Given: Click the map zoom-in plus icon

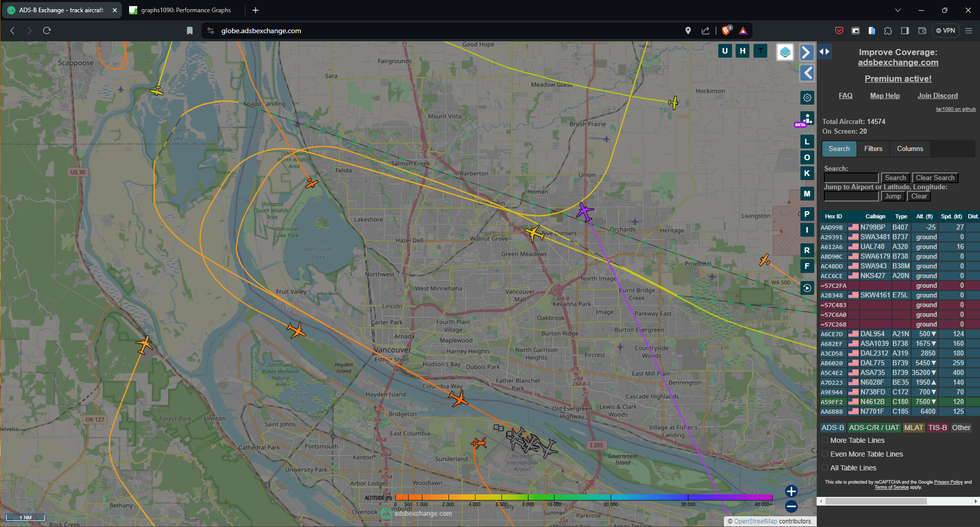Looking at the screenshot, I should click(x=791, y=491).
